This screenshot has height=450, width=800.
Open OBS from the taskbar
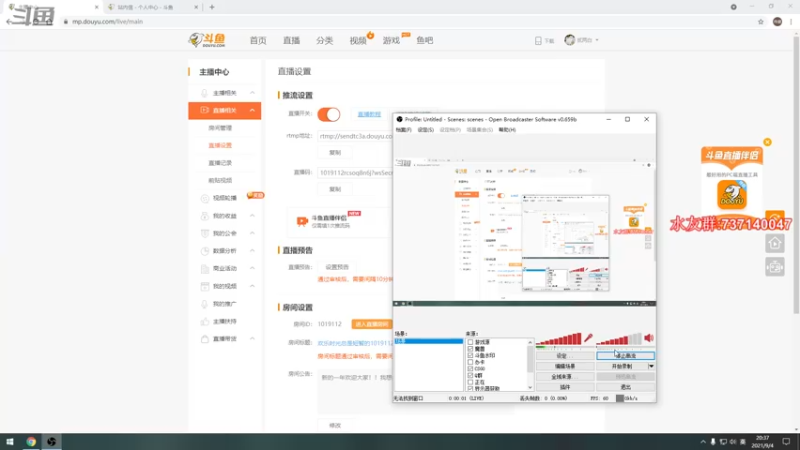pyautogui.click(x=52, y=441)
